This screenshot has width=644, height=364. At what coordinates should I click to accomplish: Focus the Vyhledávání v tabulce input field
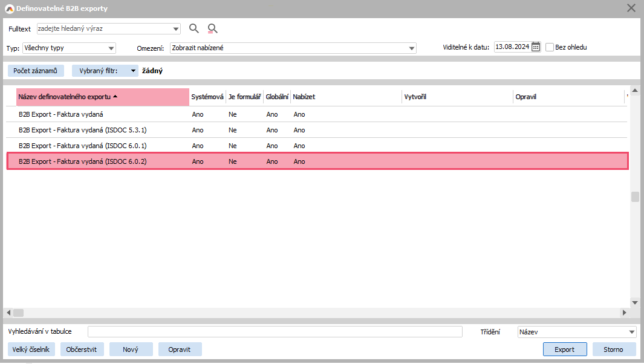click(x=275, y=331)
